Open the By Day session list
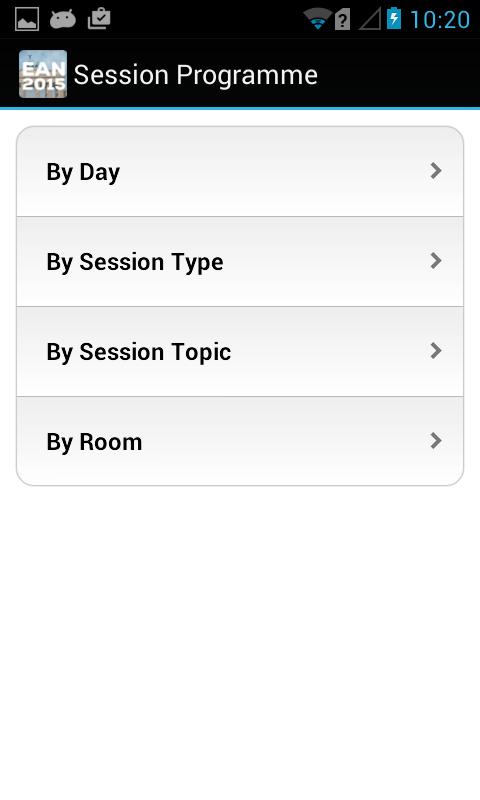 [x=240, y=171]
